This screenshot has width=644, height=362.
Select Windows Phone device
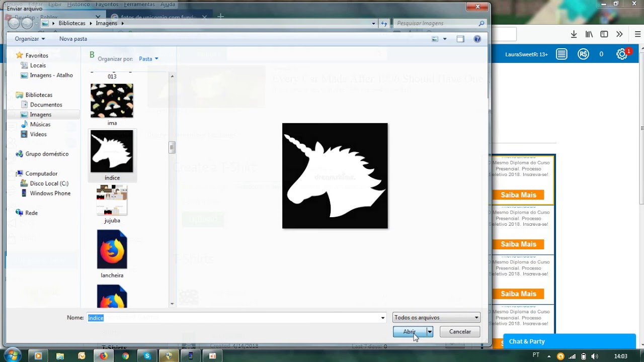tap(50, 193)
